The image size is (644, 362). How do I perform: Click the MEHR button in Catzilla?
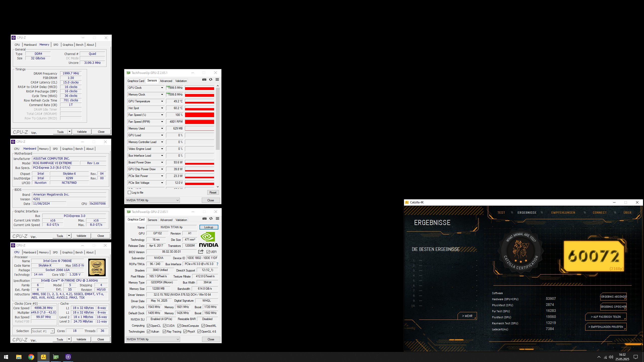point(467,316)
